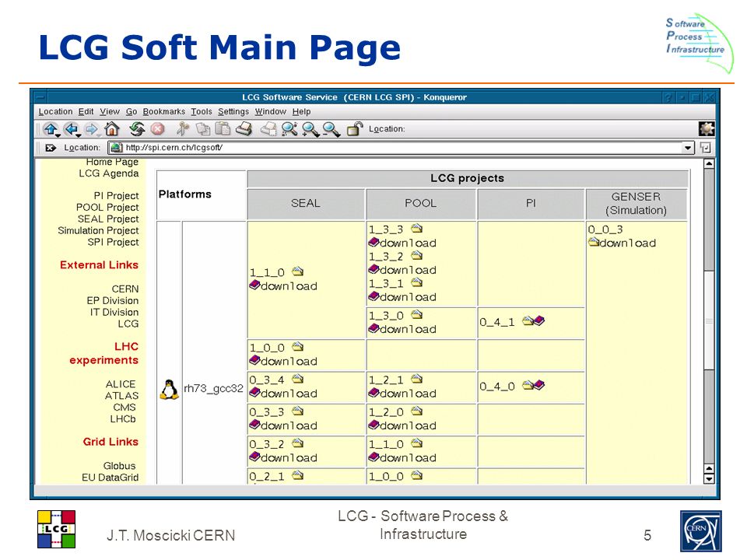Click download under SEAL 1_0_0
747x560 pixels.
point(289,362)
